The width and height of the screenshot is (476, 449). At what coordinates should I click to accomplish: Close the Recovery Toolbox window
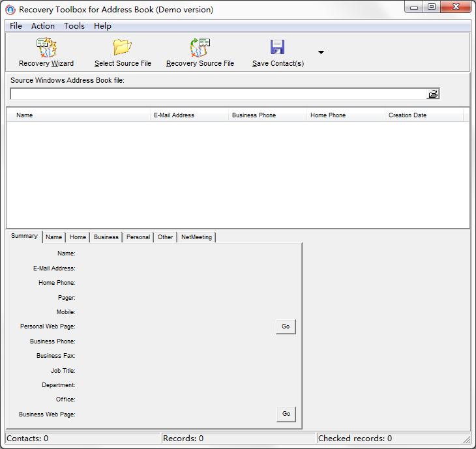point(456,7)
